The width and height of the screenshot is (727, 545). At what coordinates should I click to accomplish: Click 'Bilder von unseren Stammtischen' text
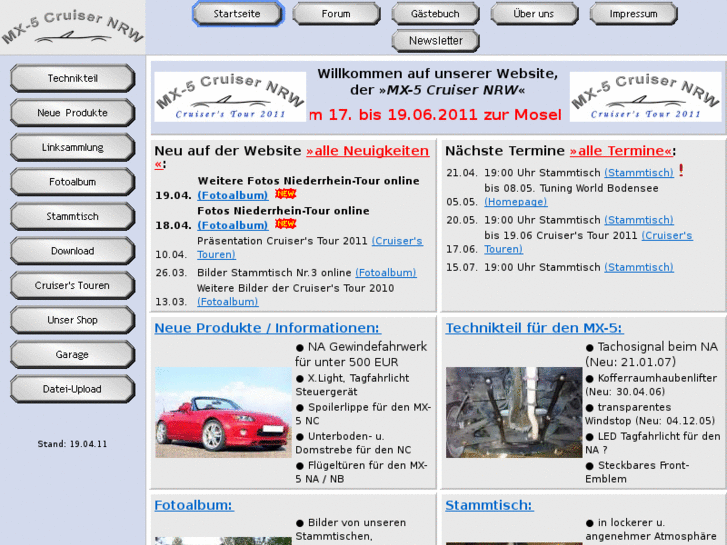351,530
